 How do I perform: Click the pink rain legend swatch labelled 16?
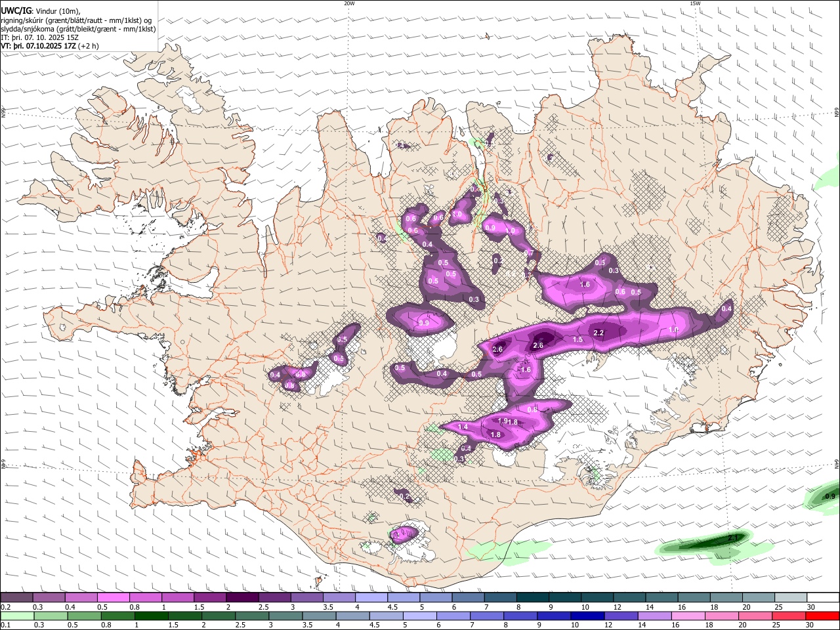click(x=689, y=616)
